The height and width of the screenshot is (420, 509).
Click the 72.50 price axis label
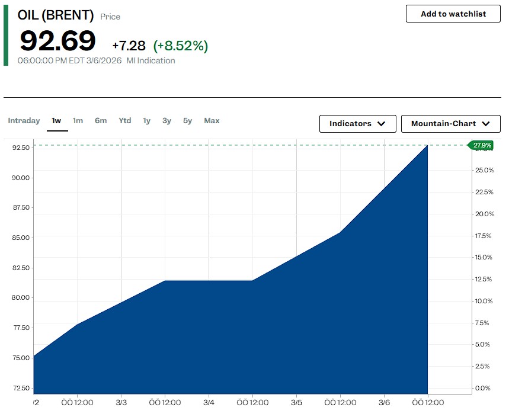pos(21,388)
